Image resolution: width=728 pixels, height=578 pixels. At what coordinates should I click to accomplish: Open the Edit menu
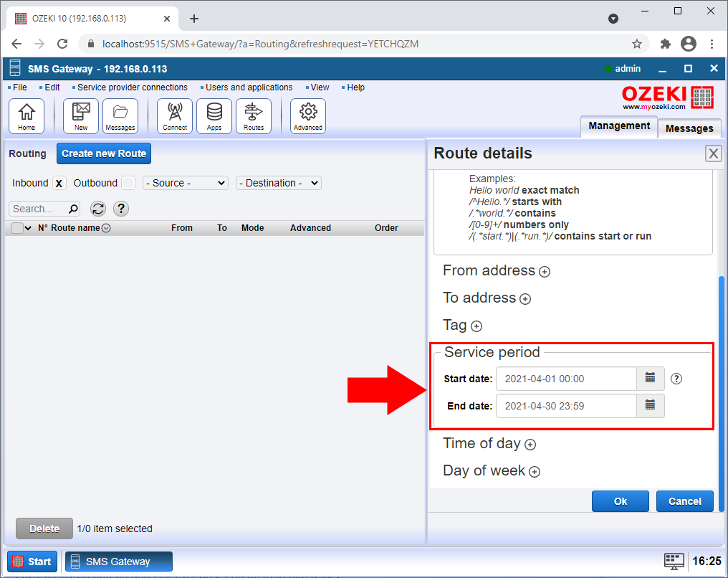[52, 87]
